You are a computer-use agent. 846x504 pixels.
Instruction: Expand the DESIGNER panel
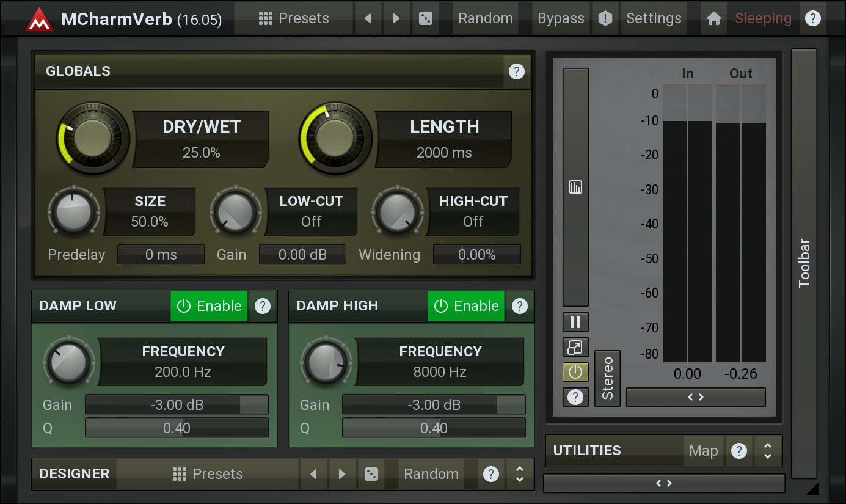(x=520, y=474)
